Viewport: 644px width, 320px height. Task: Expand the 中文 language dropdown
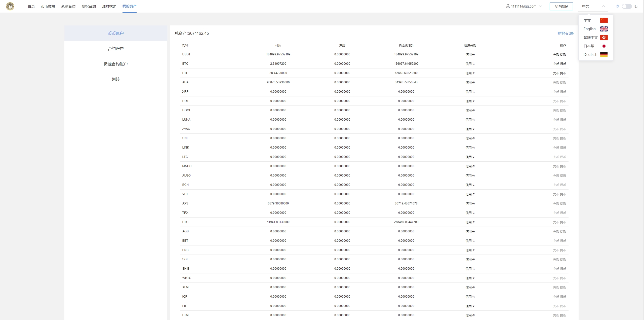click(x=593, y=6)
